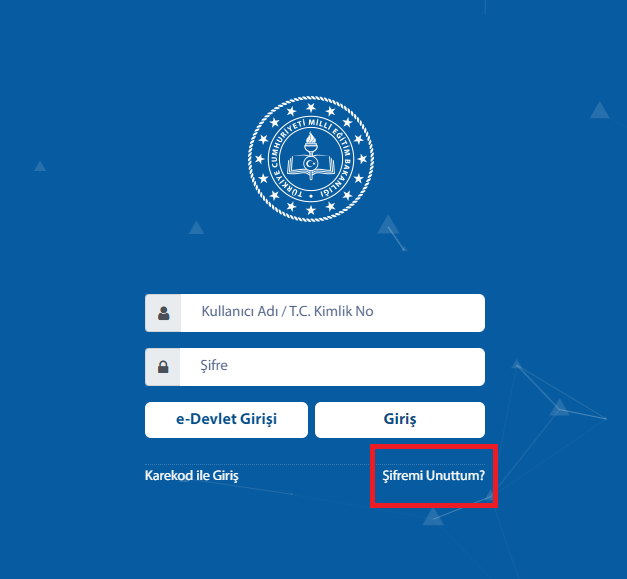This screenshot has height=579, width=627.
Task: Choose QR code login option
Action: (192, 475)
